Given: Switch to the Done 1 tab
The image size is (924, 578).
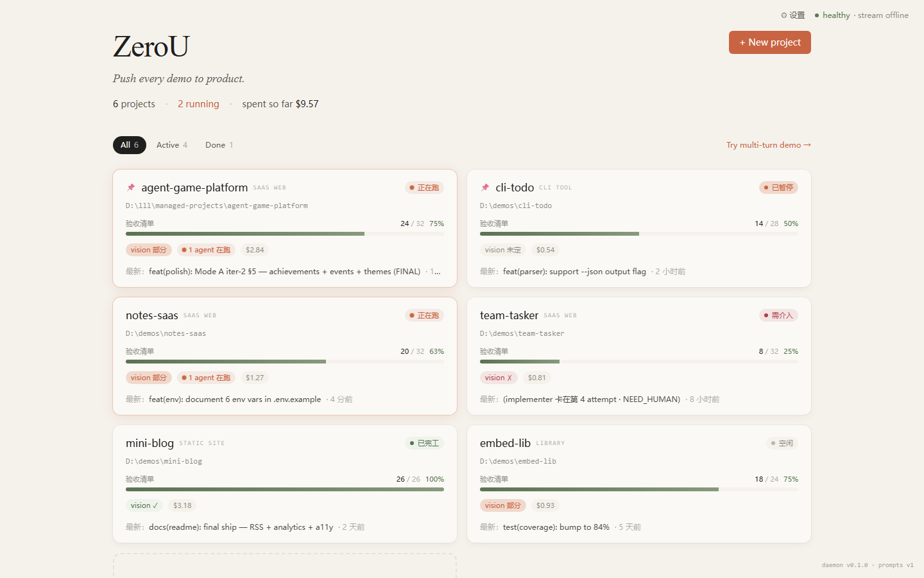Looking at the screenshot, I should (x=219, y=145).
